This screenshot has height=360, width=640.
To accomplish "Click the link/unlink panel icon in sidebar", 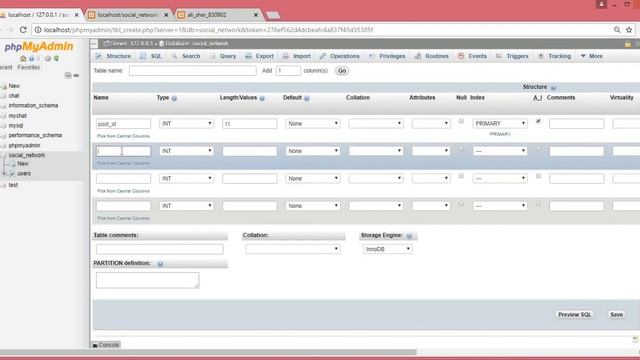I will coord(76,76).
